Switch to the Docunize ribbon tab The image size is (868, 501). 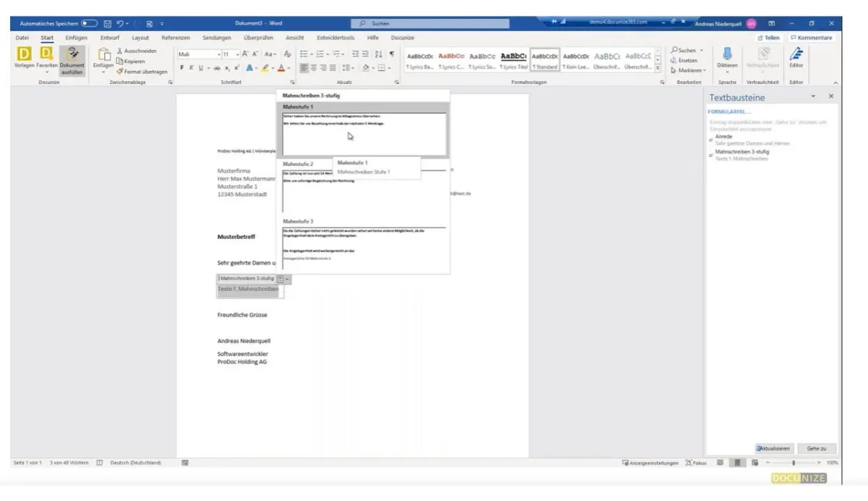(x=402, y=38)
